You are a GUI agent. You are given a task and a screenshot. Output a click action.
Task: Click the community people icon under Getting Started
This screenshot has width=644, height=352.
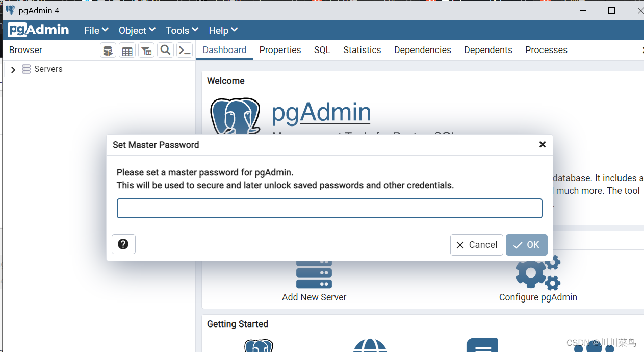pos(594,346)
